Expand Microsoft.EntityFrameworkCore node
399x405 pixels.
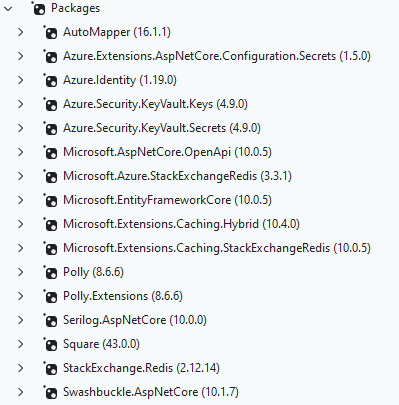(21, 200)
